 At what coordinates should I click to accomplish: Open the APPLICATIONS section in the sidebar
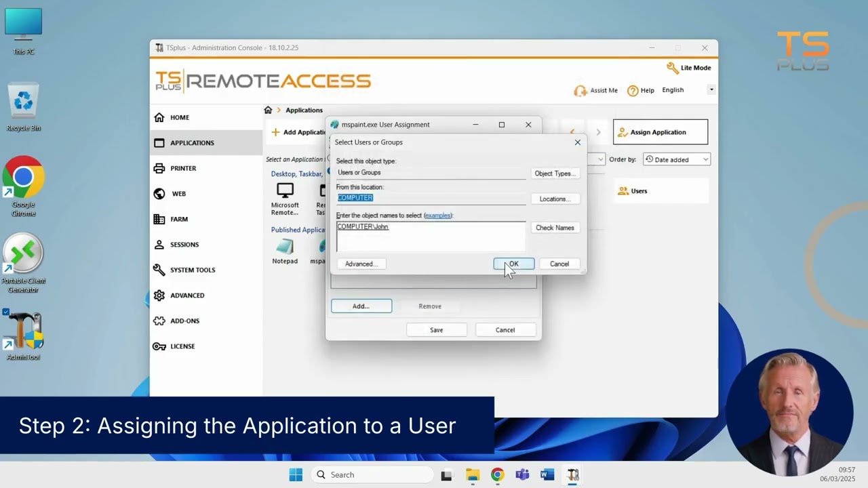click(x=206, y=143)
